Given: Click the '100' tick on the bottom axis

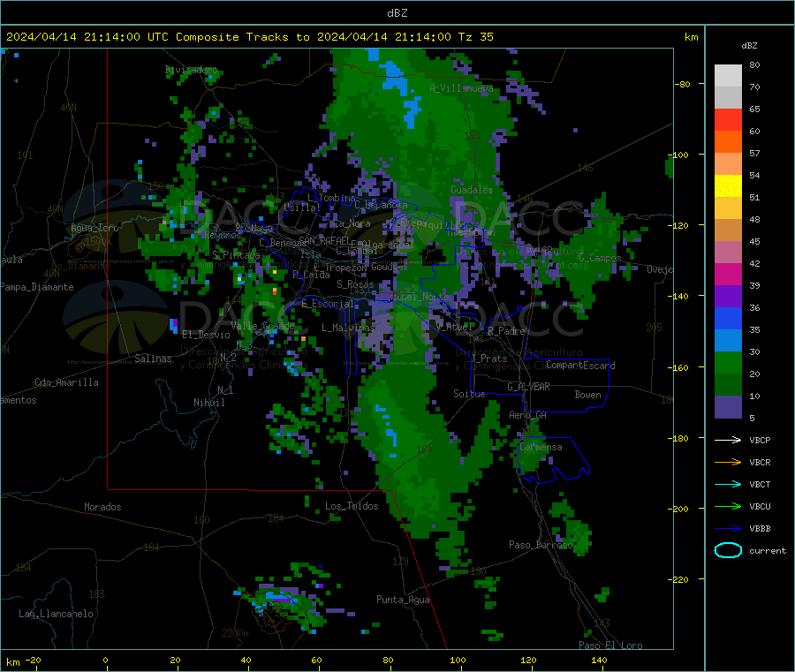Looking at the screenshot, I should coord(458,660).
